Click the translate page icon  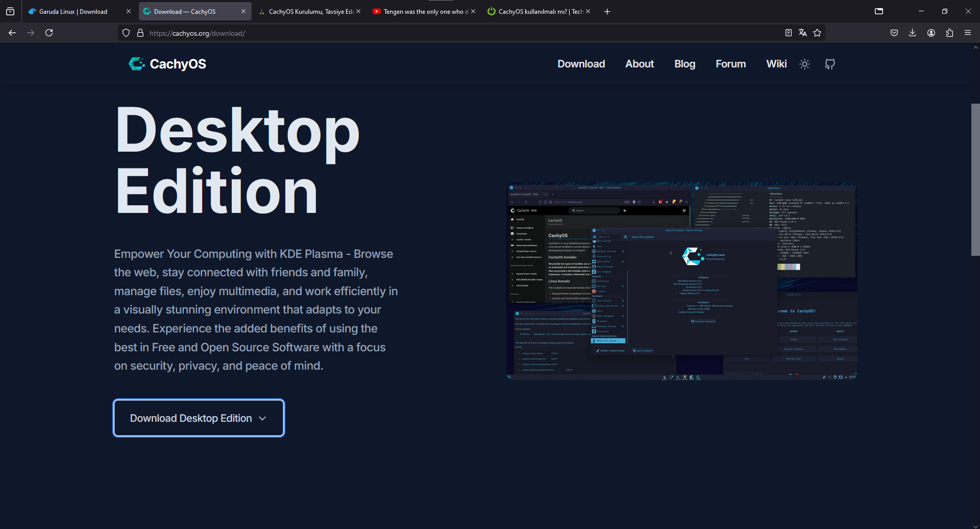802,33
